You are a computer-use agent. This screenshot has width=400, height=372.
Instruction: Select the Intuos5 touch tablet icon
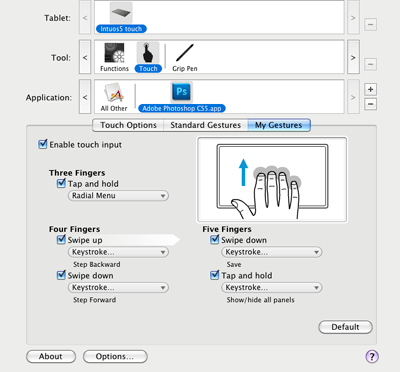pyautogui.click(x=121, y=13)
